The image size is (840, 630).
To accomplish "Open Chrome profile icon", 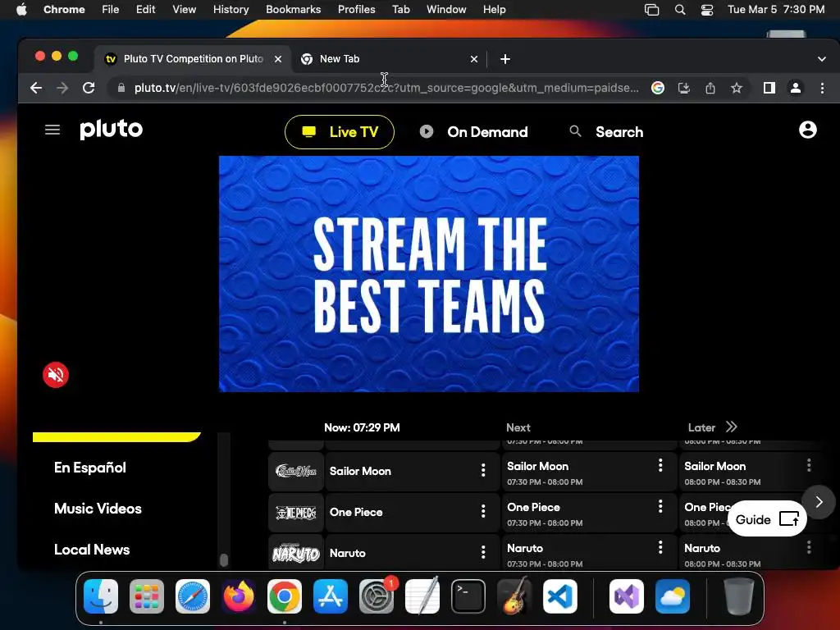I will (796, 88).
